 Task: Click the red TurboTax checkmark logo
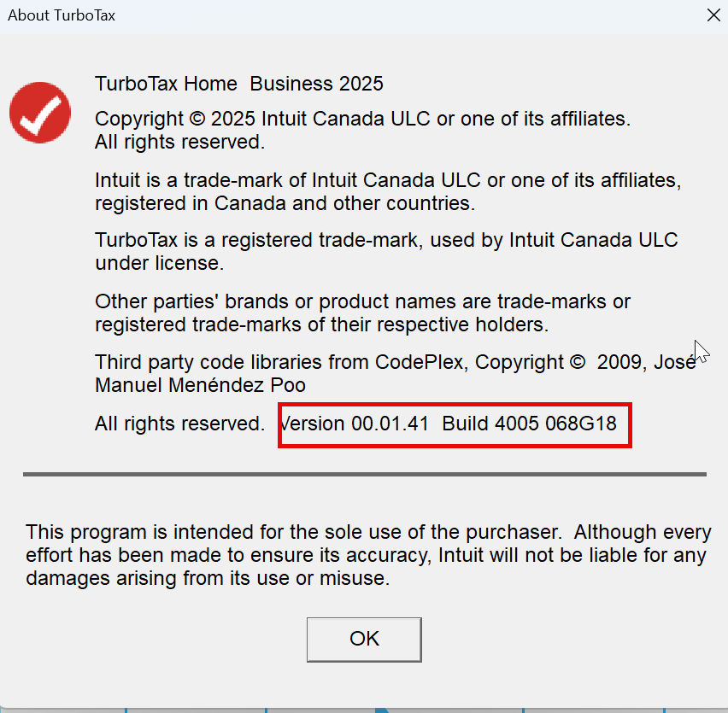[x=39, y=113]
